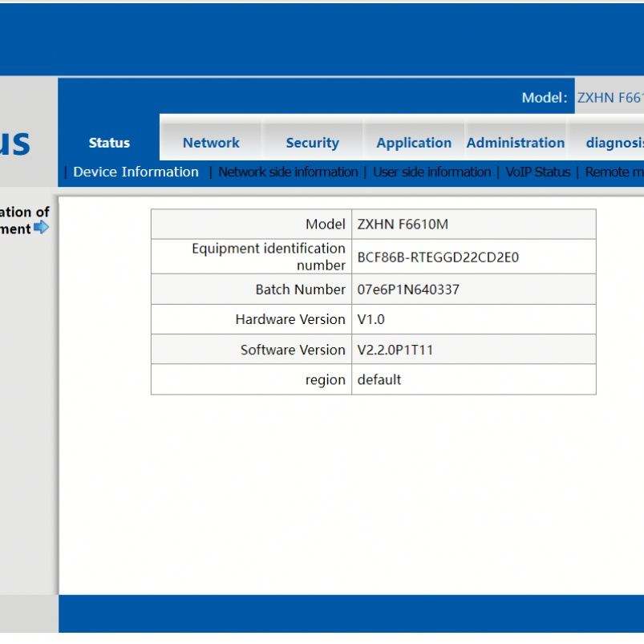Click the logo text at left

[15, 143]
